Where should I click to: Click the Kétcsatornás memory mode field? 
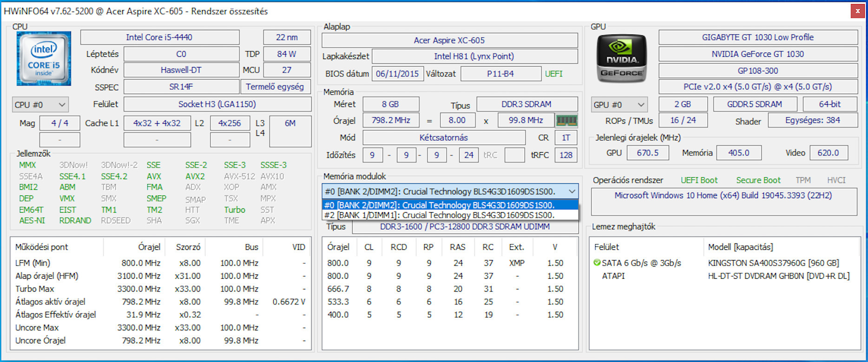pyautogui.click(x=444, y=138)
